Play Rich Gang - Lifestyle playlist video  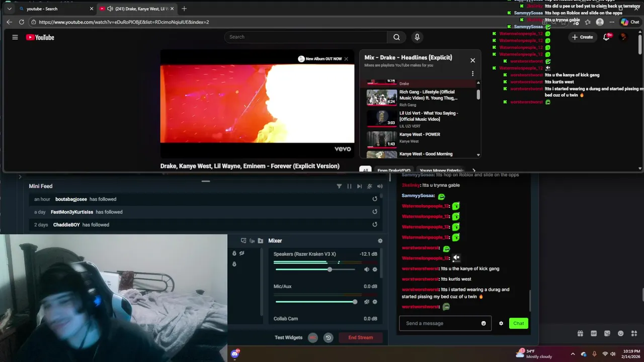tap(420, 98)
